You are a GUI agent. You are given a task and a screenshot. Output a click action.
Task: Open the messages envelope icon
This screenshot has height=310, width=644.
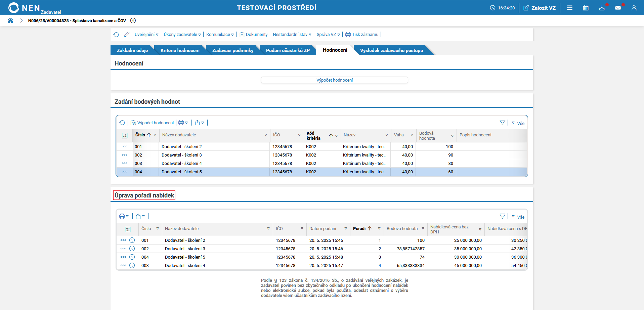pos(618,8)
